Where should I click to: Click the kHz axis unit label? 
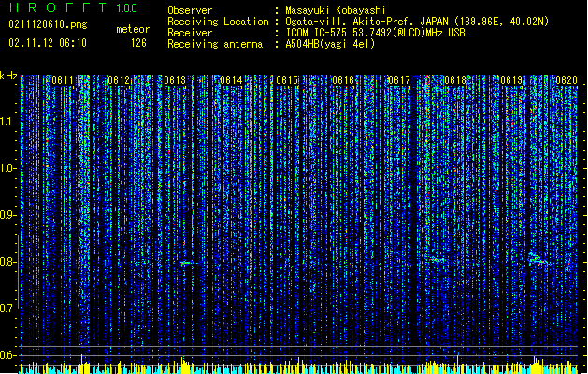pyautogui.click(x=8, y=76)
